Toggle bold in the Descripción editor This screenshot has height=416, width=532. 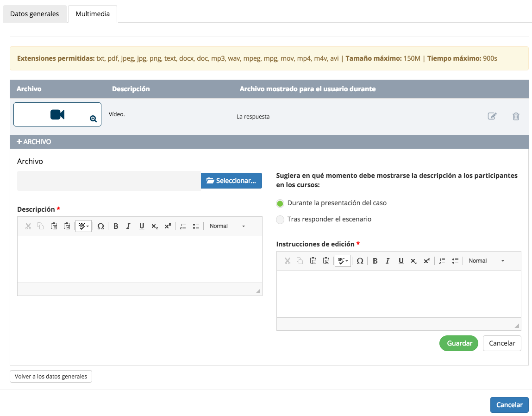(x=116, y=226)
